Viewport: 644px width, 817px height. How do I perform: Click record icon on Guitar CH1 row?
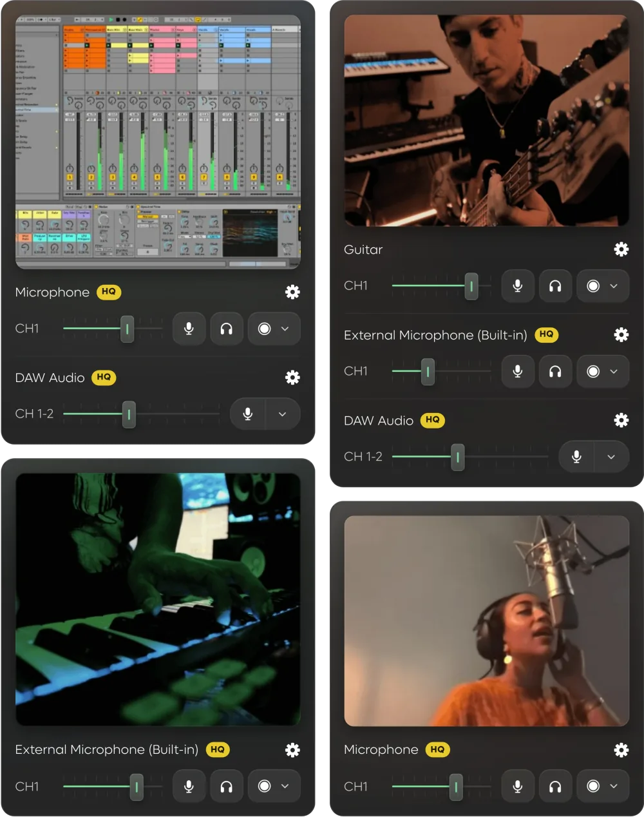tap(593, 285)
